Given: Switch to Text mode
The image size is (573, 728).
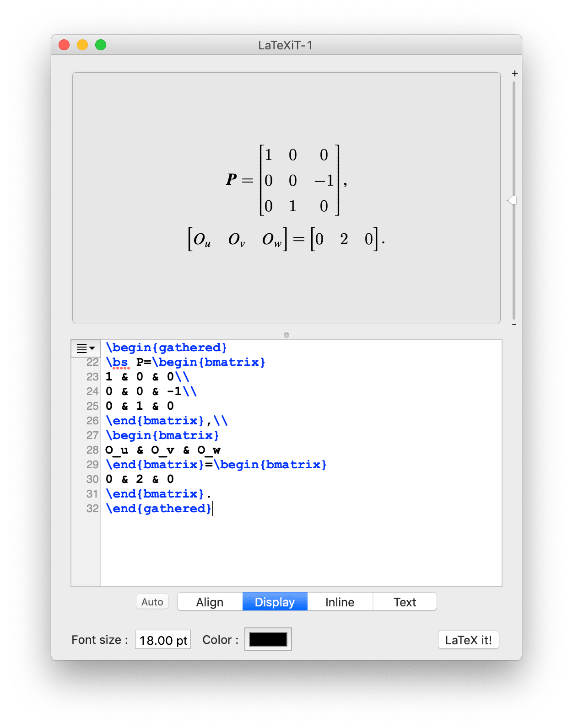Looking at the screenshot, I should [x=405, y=602].
